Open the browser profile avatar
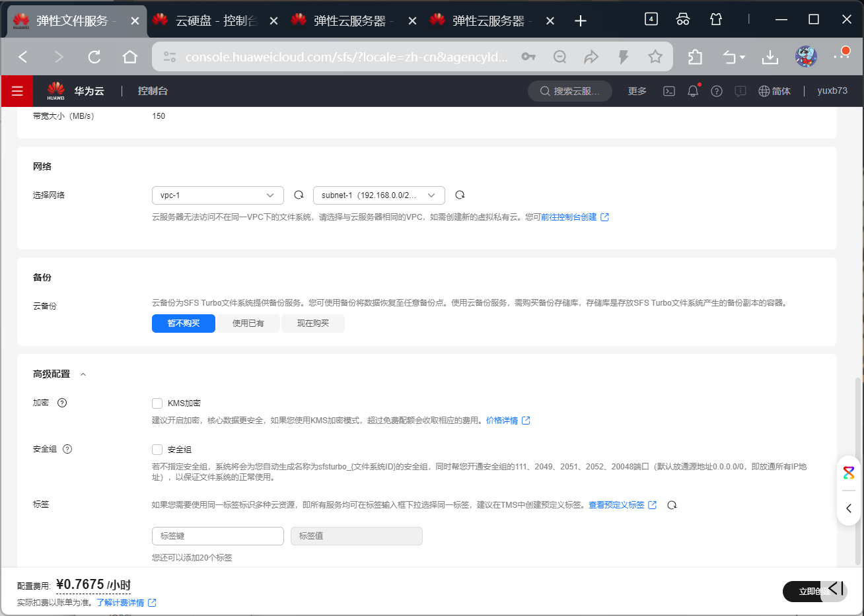This screenshot has width=864, height=616. click(806, 57)
